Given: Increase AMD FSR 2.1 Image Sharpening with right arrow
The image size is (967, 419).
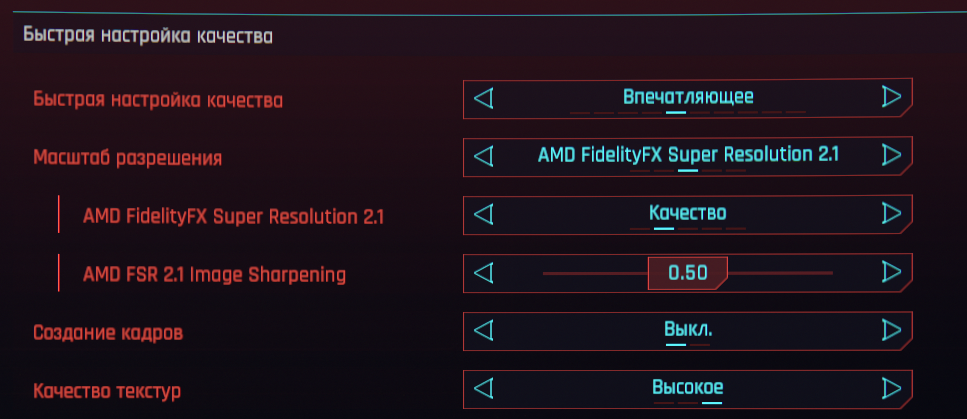Looking at the screenshot, I should click(x=892, y=272).
